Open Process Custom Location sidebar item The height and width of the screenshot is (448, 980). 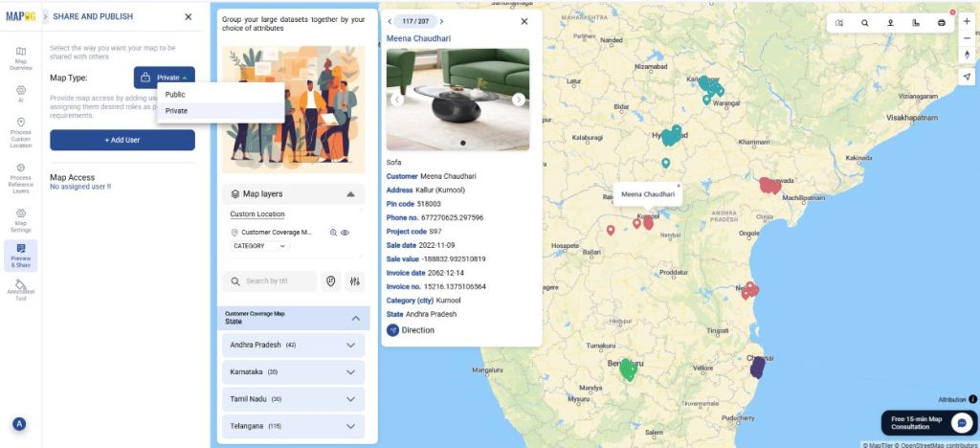[x=21, y=133]
